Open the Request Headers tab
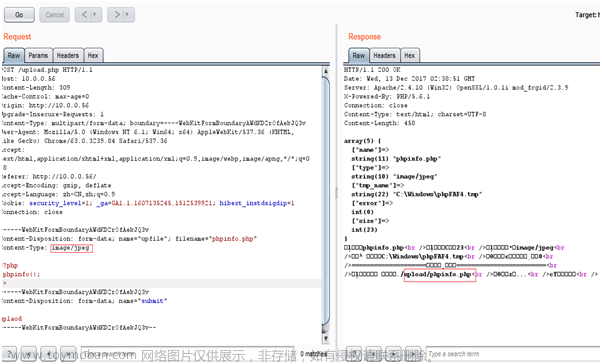Screen dimensions: 602x364 (68, 56)
